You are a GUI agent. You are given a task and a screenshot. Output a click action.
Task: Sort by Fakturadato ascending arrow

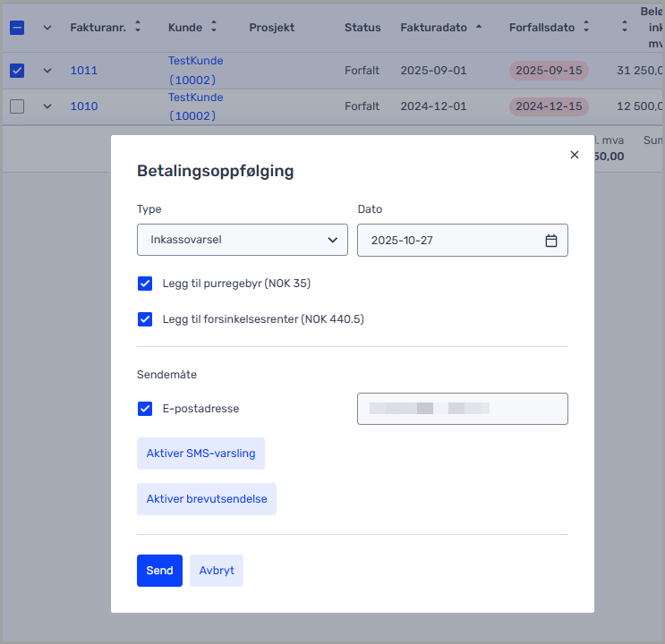(479, 26)
